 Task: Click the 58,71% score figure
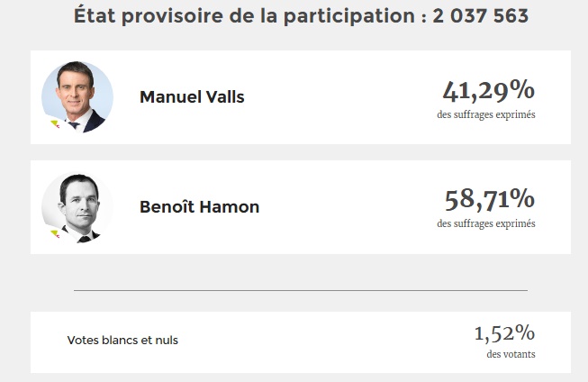490,199
